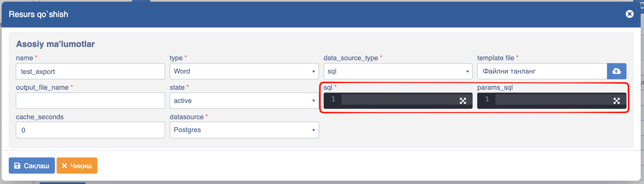Open the datasource dropdown showing Postgres
The image size is (644, 184).
click(244, 130)
